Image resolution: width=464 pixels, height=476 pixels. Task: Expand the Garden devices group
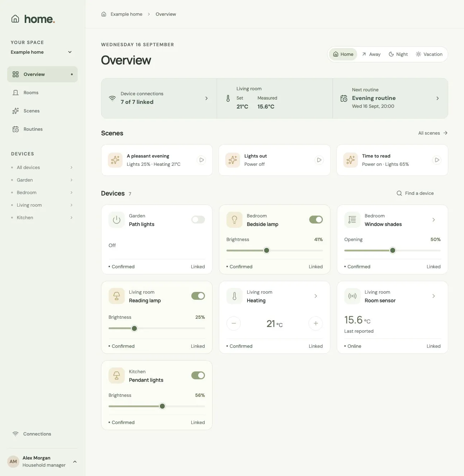click(x=42, y=180)
